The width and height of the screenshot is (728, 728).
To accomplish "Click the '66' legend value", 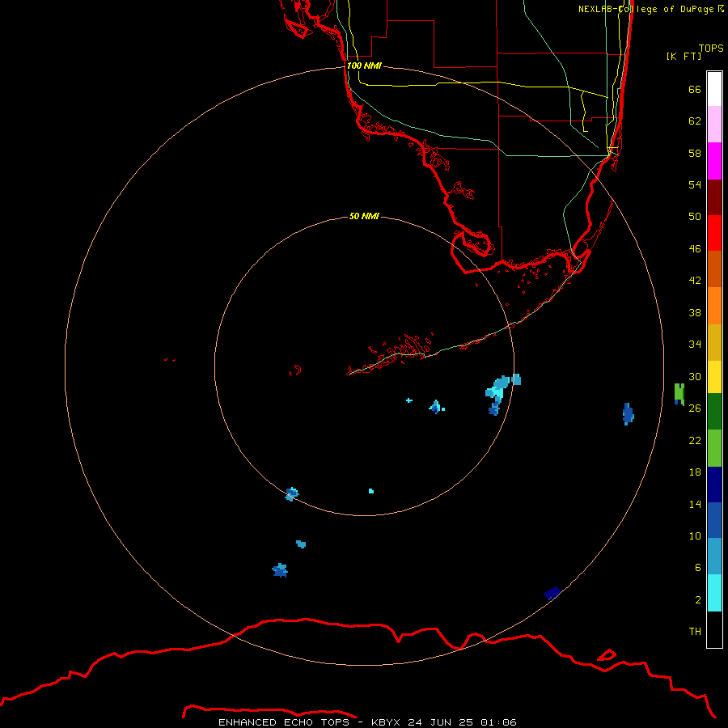I will point(695,89).
